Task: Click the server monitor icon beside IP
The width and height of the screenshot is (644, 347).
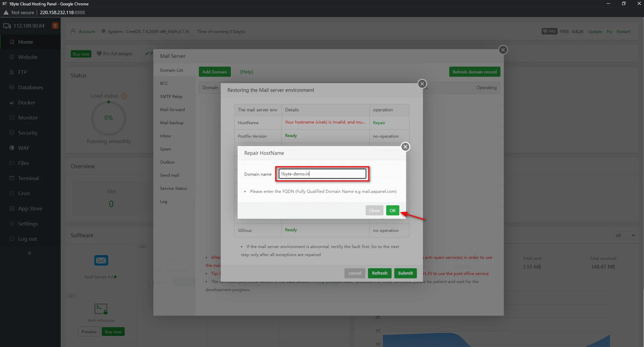Action: (x=7, y=26)
